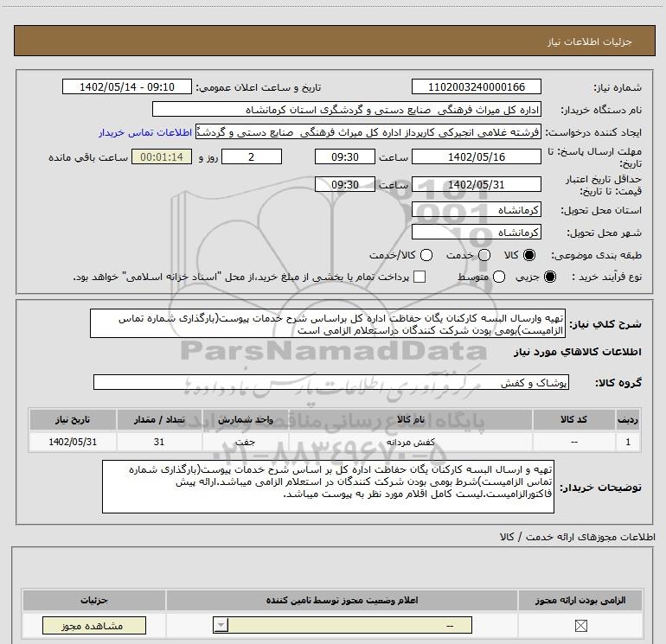Select the کالا radio button
This screenshot has height=644, width=666.
click(529, 255)
